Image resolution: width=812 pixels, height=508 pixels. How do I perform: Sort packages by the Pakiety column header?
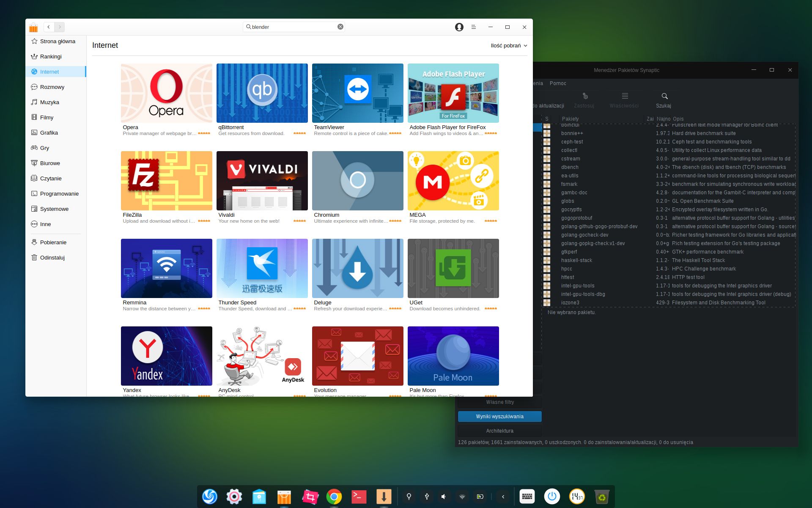tap(570, 119)
